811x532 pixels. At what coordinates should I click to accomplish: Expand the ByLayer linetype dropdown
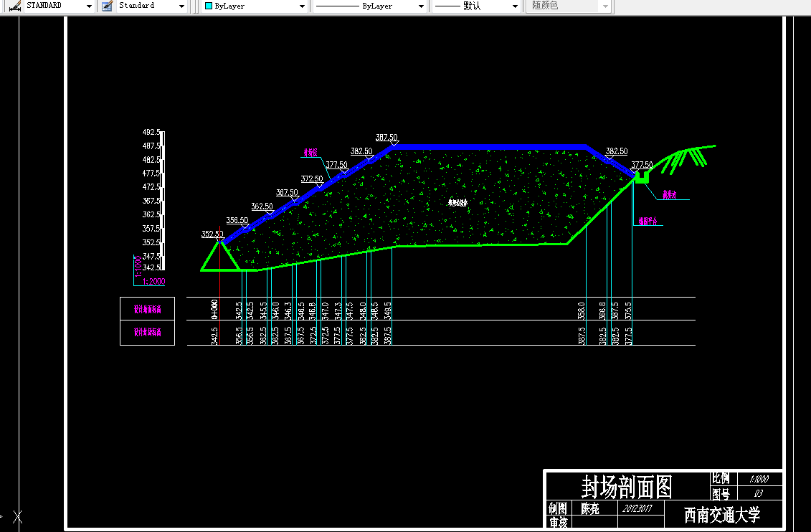click(x=420, y=6)
